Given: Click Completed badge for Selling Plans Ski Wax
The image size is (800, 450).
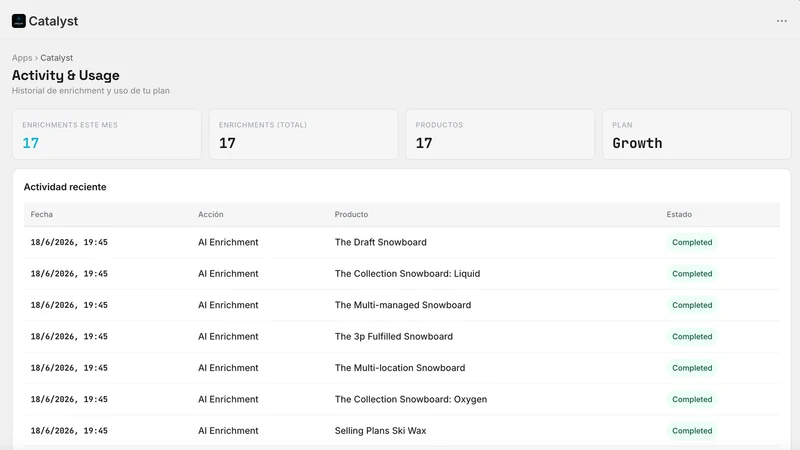Looking at the screenshot, I should tap(692, 431).
